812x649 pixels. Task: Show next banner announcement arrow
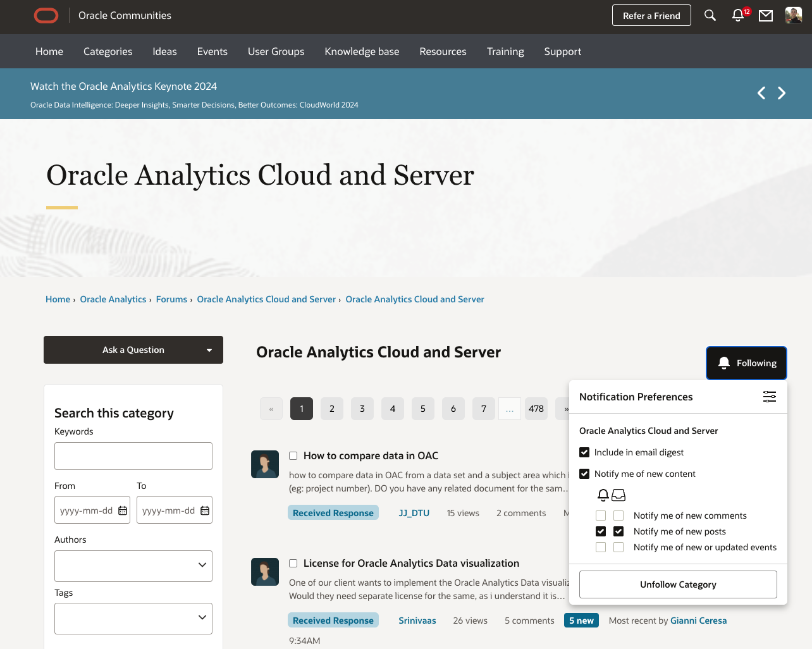[x=782, y=93]
